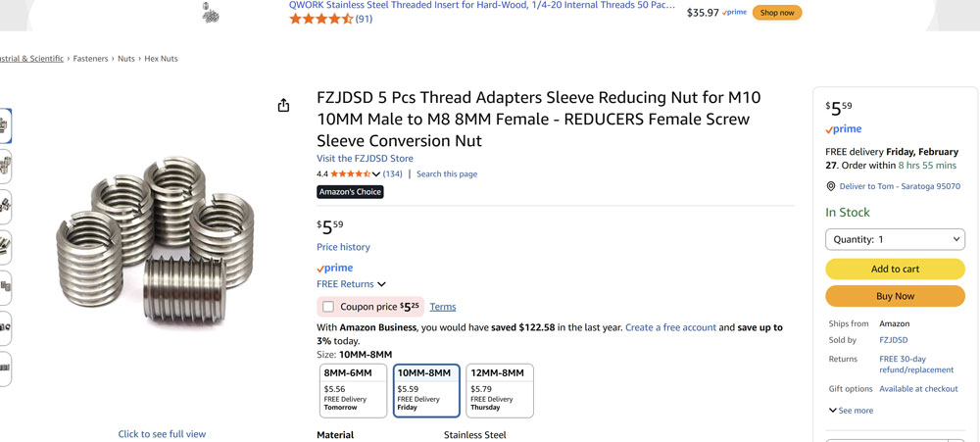Click the star rating icons under store link

click(x=350, y=174)
